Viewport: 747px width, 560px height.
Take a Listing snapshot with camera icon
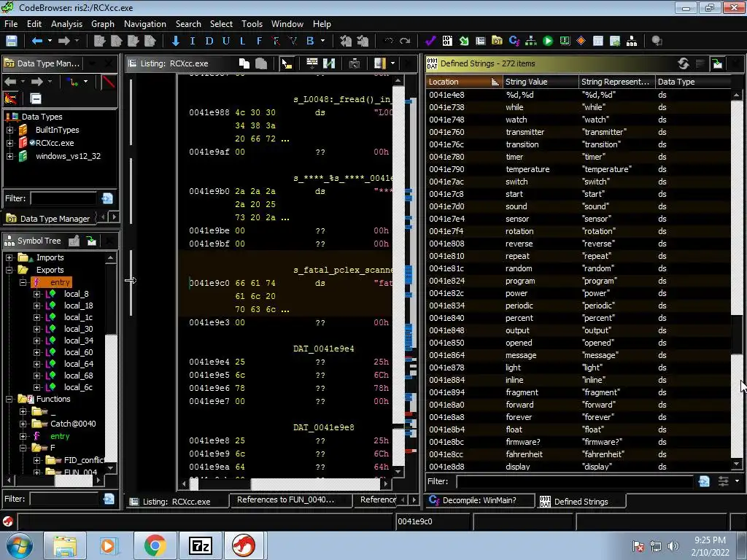[x=355, y=63]
